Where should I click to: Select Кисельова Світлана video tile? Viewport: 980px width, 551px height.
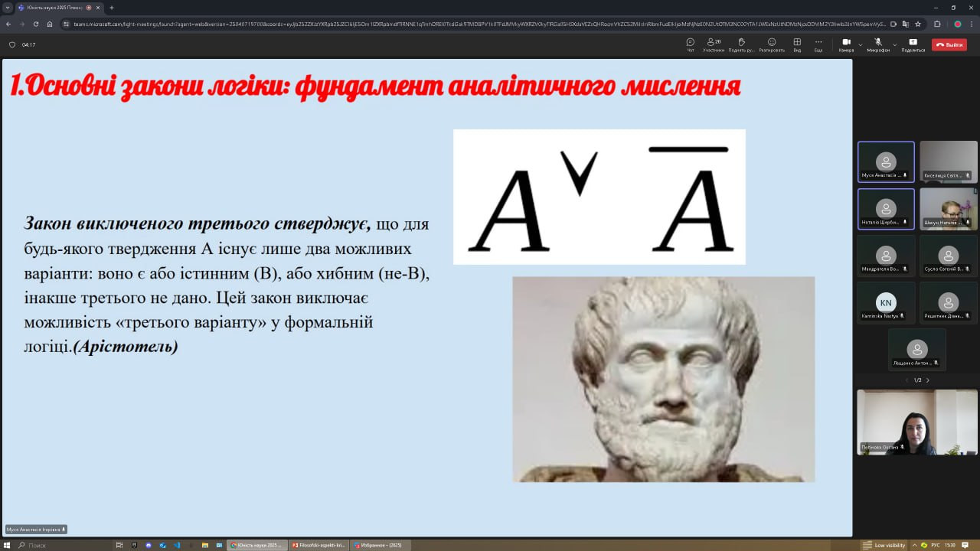(x=949, y=161)
